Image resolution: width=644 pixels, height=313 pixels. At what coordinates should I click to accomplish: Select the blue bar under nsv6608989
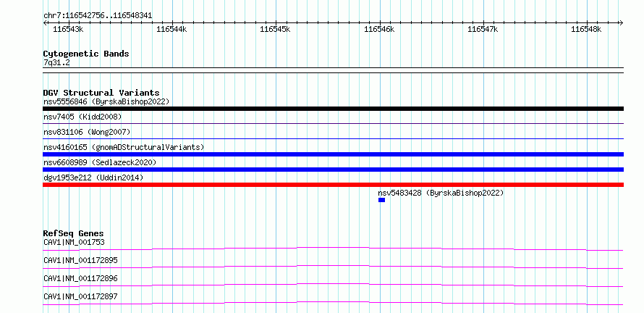point(333,170)
